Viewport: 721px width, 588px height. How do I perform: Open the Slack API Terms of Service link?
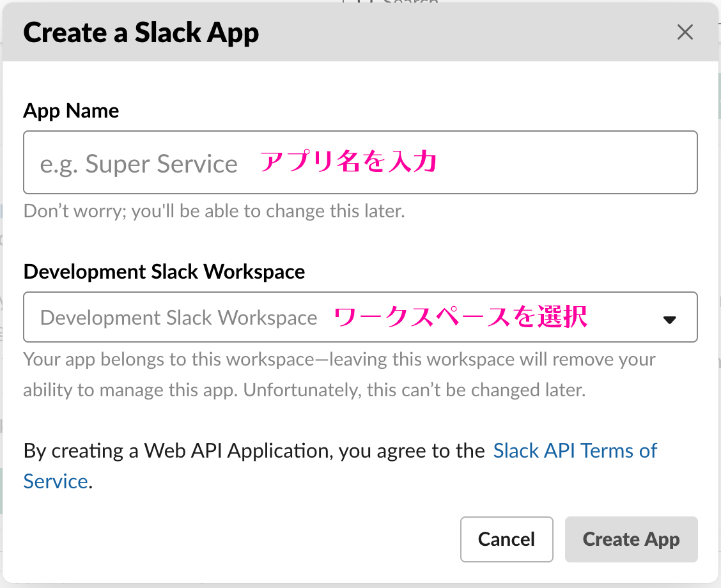(x=575, y=450)
